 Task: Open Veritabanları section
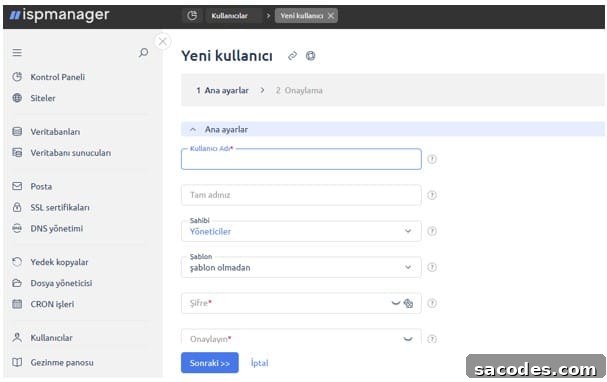click(x=55, y=132)
